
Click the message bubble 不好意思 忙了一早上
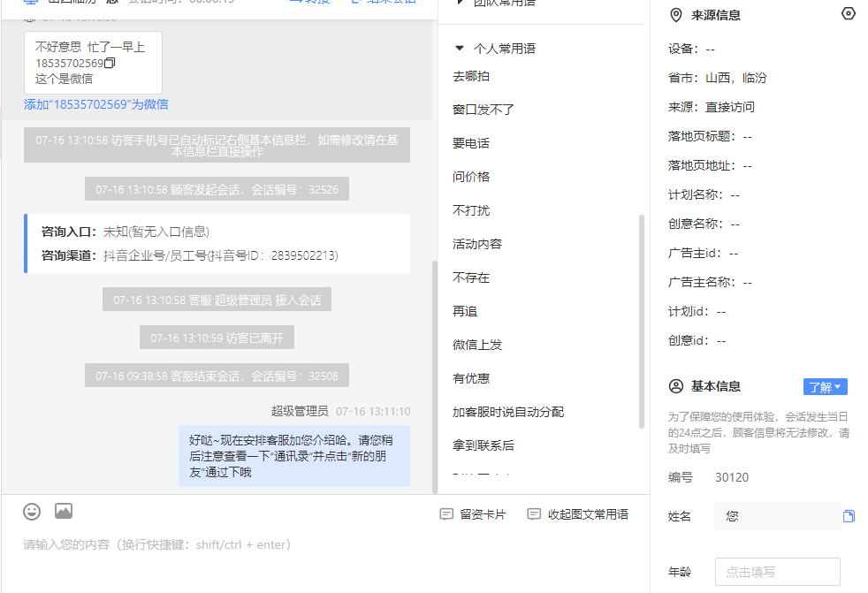(93, 63)
